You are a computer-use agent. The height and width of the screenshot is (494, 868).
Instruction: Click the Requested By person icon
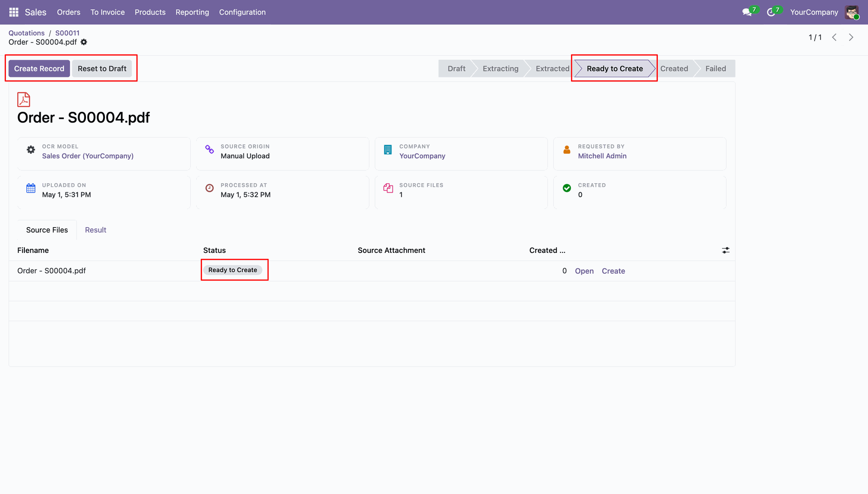pyautogui.click(x=566, y=150)
